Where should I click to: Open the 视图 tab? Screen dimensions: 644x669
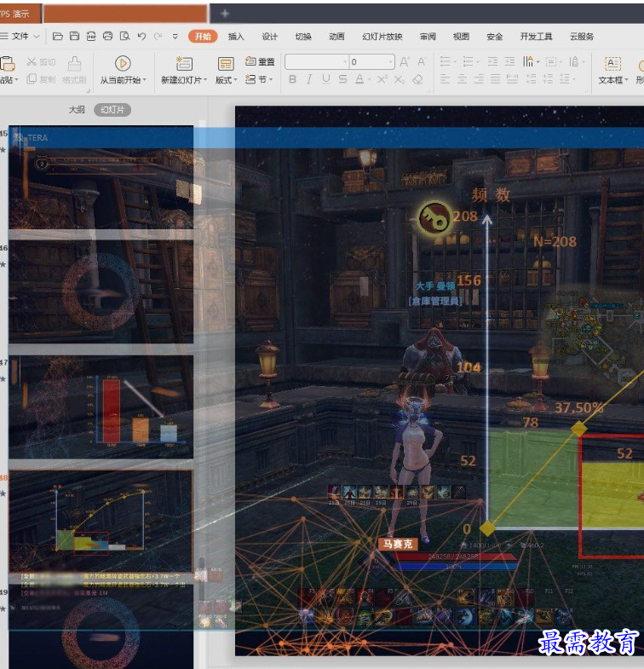coord(461,37)
